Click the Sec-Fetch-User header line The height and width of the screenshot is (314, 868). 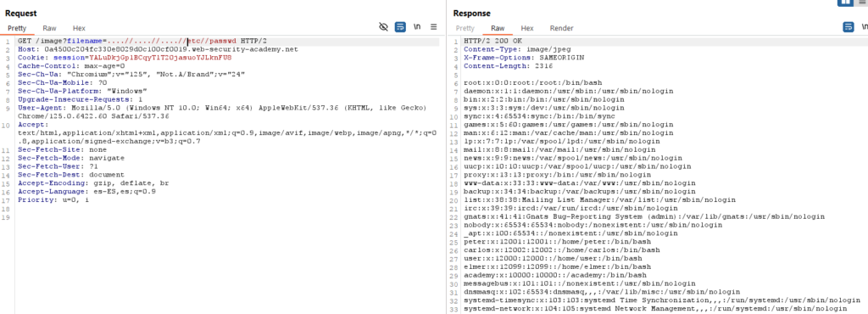pyautogui.click(x=58, y=166)
